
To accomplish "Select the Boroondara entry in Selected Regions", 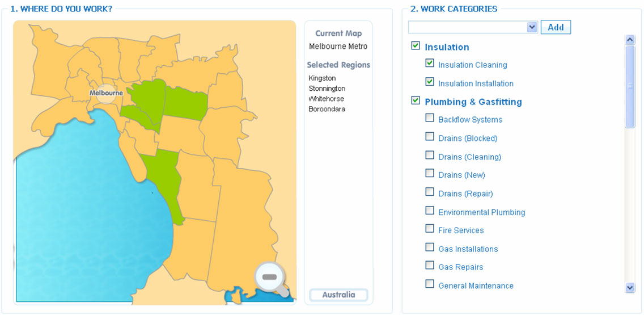I will point(327,109).
